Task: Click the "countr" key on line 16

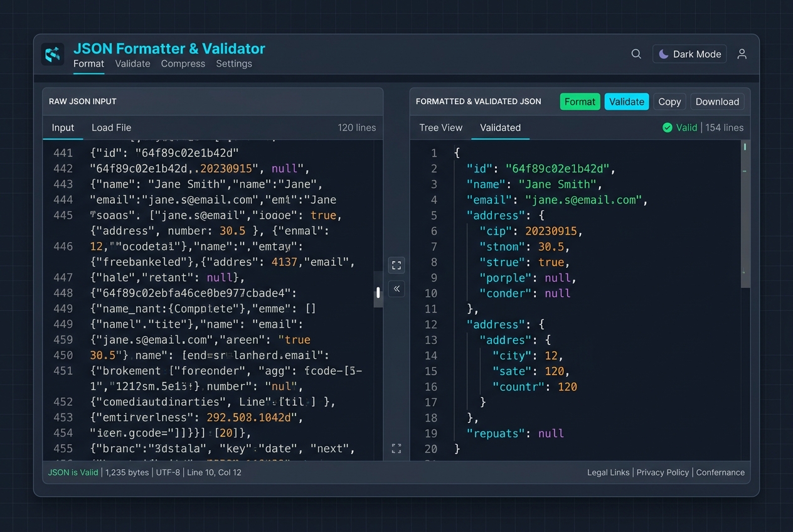Action: (519, 386)
